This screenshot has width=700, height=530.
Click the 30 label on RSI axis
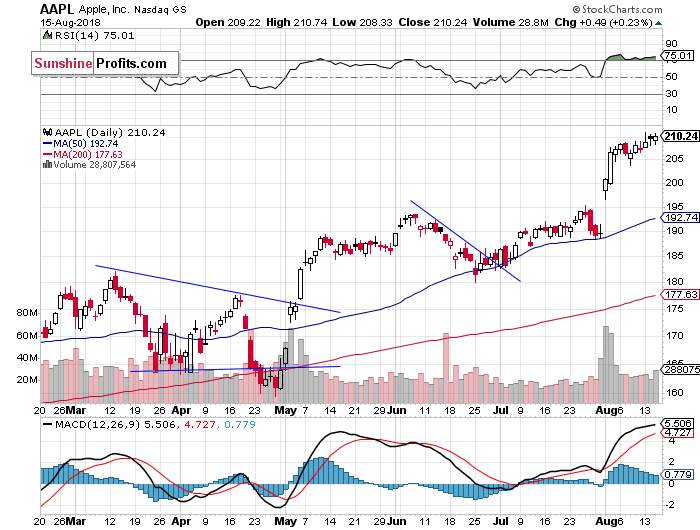coord(671,94)
